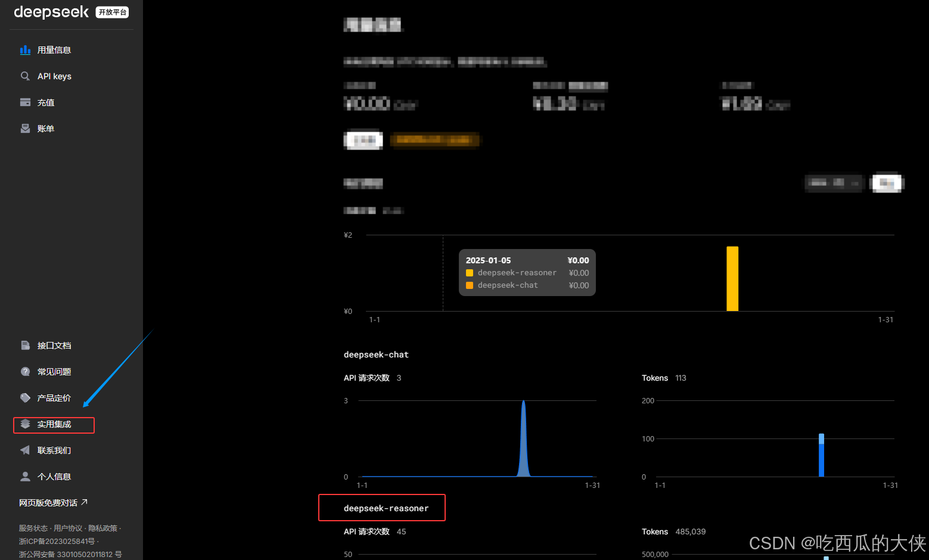
Task: Click the 网页版免费对话 link
Action: coord(48,503)
